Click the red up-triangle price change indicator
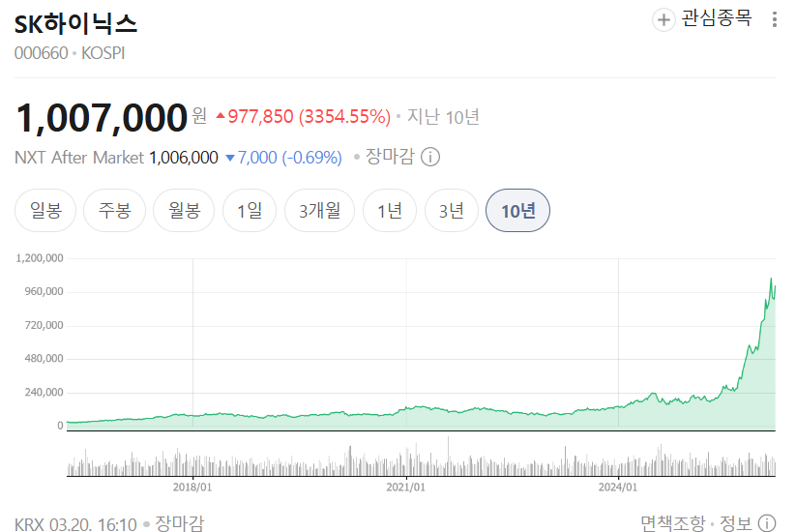Viewport: 796px width, 532px height. pyautogui.click(x=221, y=117)
